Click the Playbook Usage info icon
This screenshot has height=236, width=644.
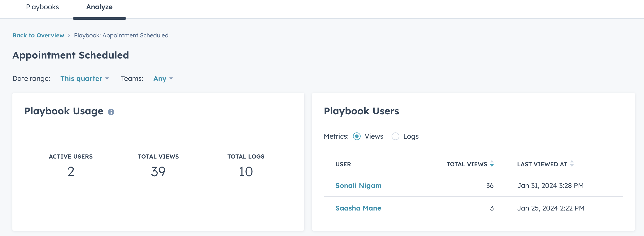(x=111, y=112)
